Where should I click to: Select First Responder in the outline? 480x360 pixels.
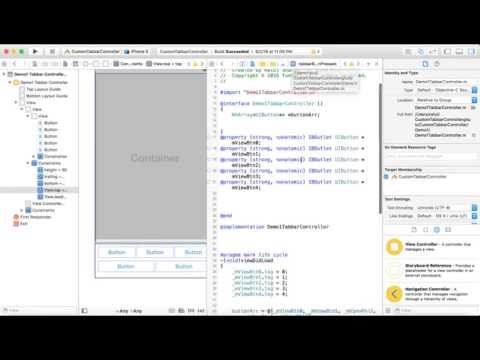pos(32,217)
